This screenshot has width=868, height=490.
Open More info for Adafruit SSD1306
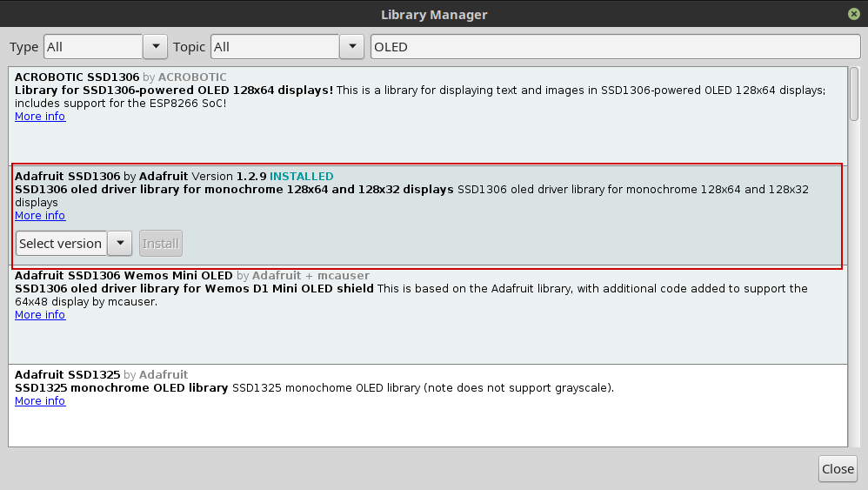[x=40, y=215]
